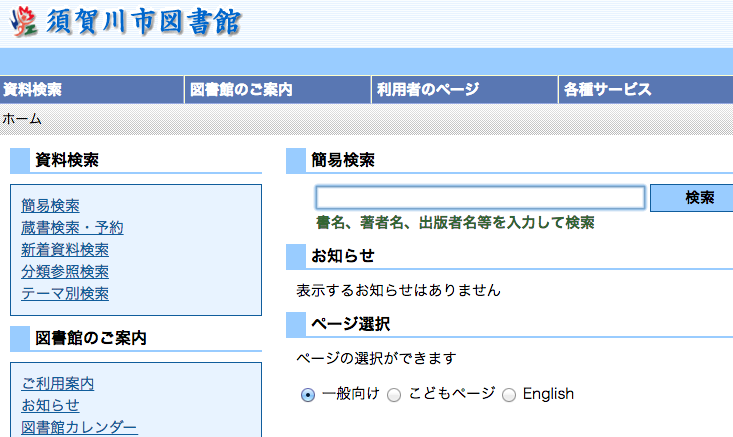The width and height of the screenshot is (733, 437).
Task: Open the ご利用案内 link
Action: [57, 384]
